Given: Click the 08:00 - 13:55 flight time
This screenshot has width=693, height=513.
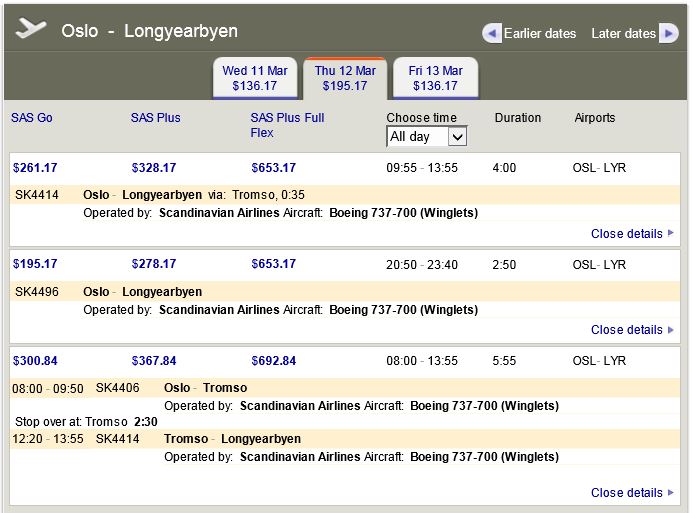Looking at the screenshot, I should [x=422, y=361].
